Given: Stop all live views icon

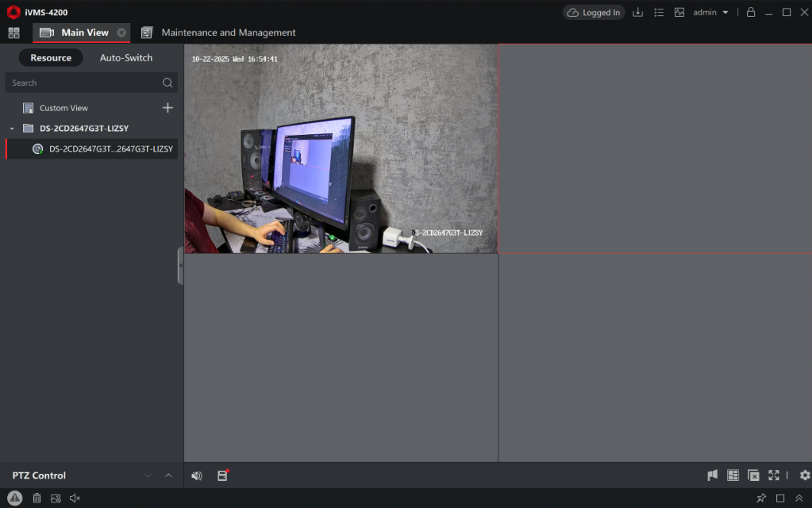Looking at the screenshot, I should point(753,475).
